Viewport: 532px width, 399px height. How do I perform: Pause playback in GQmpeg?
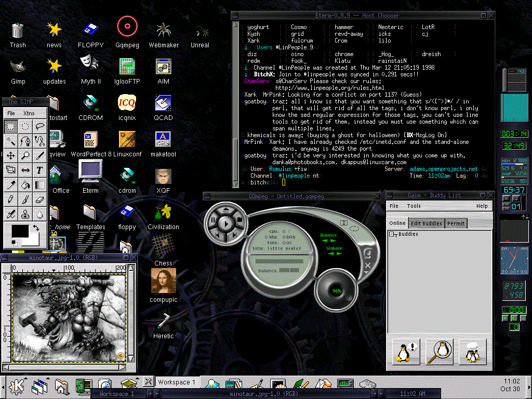pyautogui.click(x=213, y=220)
